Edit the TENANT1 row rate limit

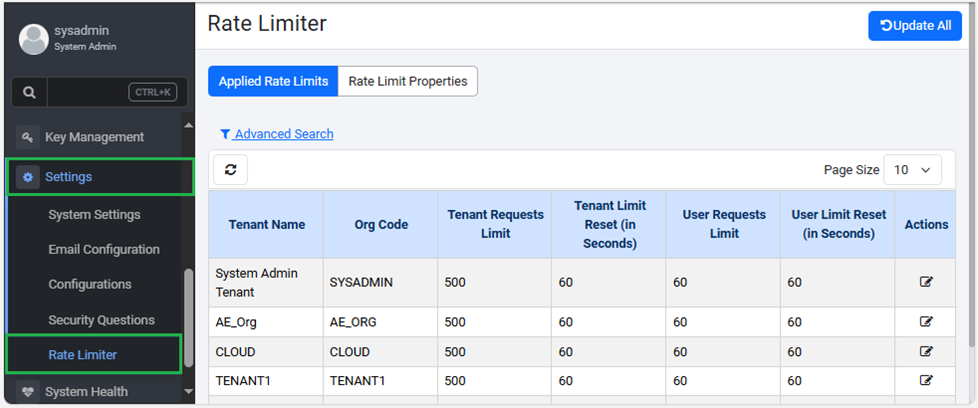pos(926,380)
